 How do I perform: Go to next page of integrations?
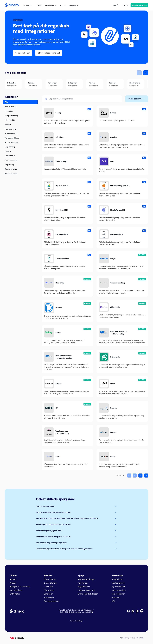141,476
